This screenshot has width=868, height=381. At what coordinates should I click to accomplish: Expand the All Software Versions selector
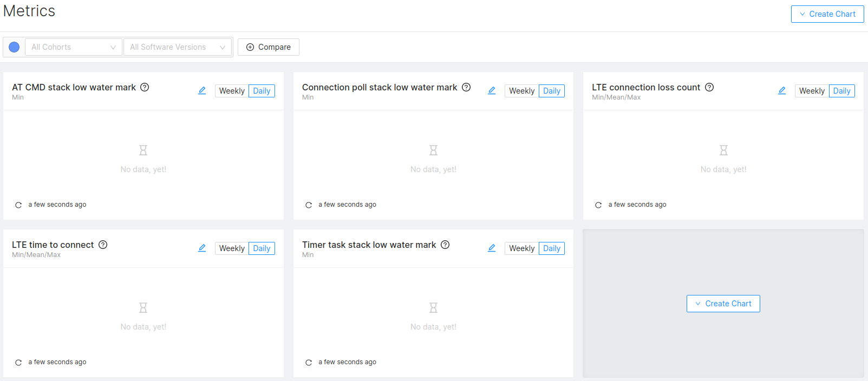pyautogui.click(x=177, y=47)
